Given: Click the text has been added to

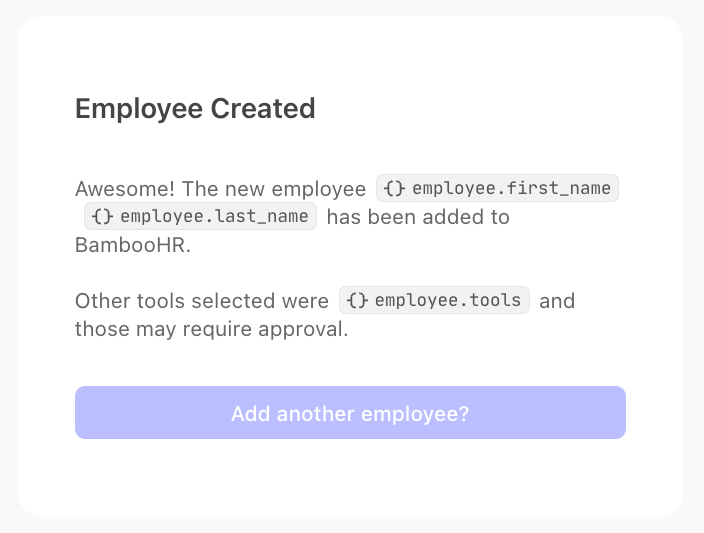Looking at the screenshot, I should pos(418,217).
